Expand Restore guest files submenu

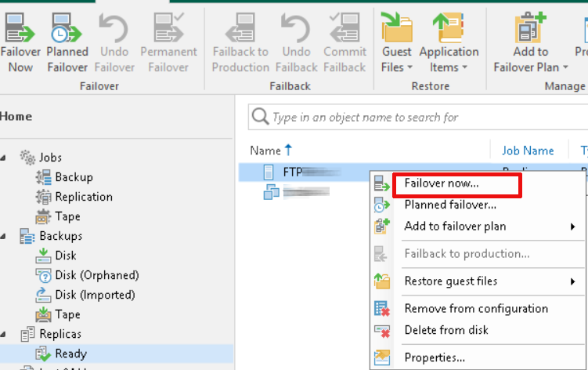tap(450, 281)
